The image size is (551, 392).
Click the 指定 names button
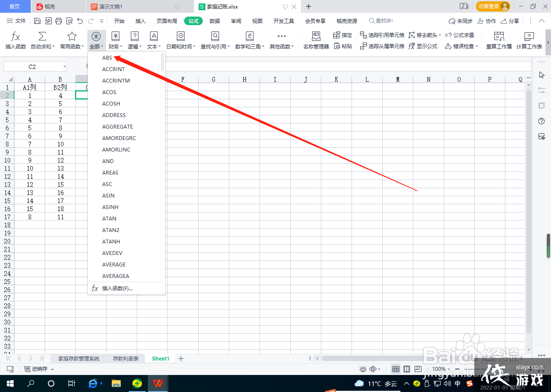(343, 35)
